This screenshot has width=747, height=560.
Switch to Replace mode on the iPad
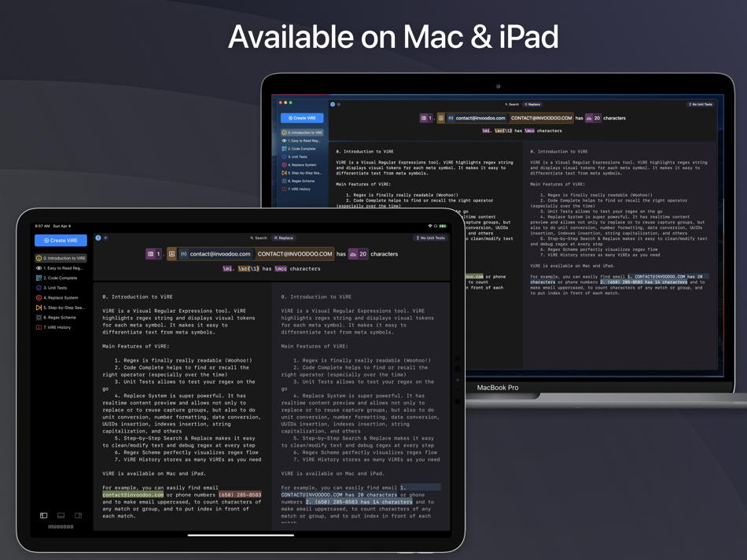tap(283, 238)
